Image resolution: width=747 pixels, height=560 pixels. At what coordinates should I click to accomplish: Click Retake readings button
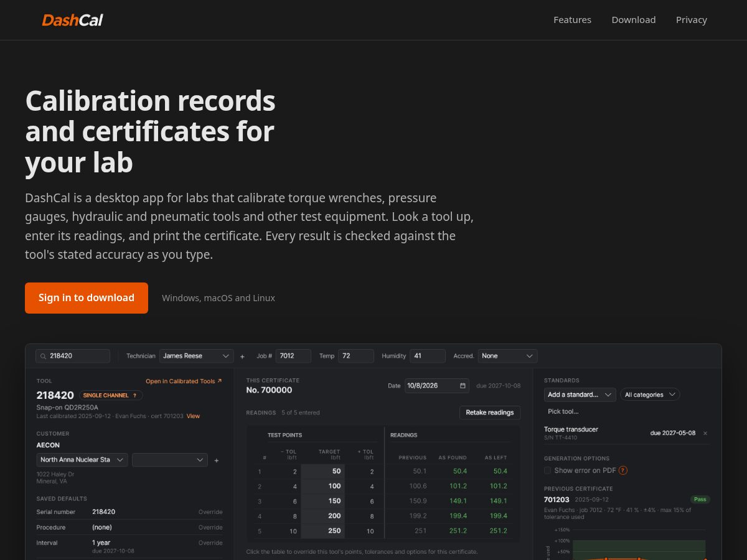point(490,412)
